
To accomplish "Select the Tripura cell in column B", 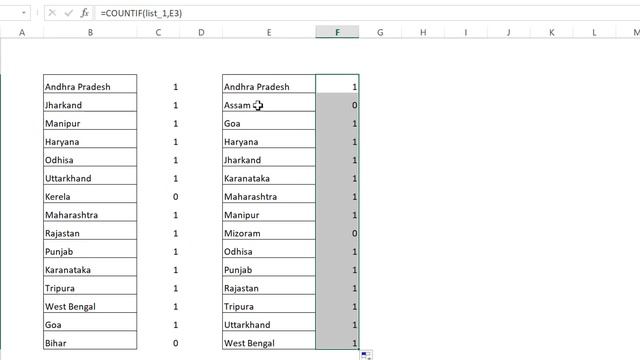I will 90,286.
